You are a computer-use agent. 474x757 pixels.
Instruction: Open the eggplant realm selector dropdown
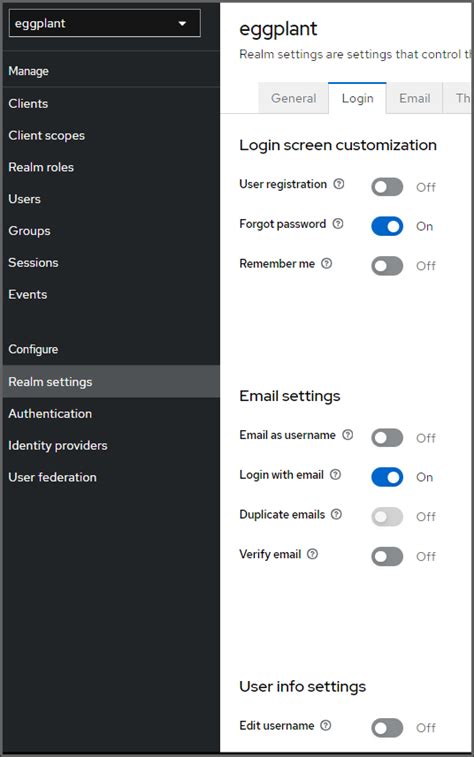(x=104, y=23)
